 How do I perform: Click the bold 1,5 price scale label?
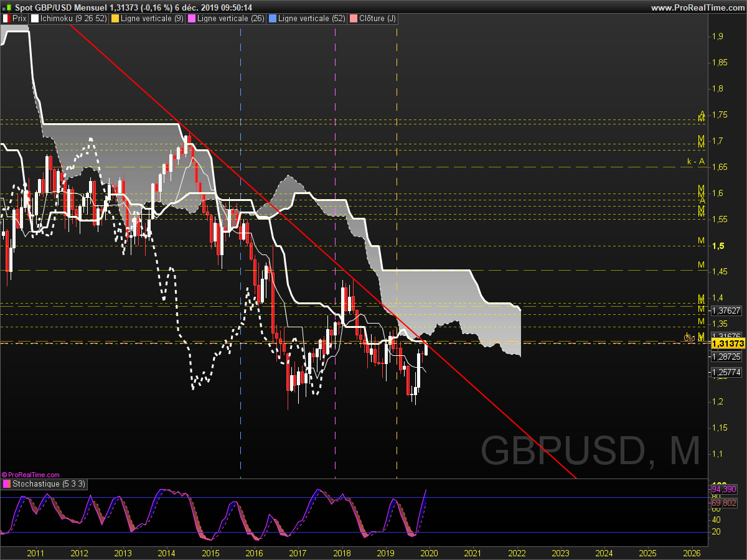(x=717, y=246)
